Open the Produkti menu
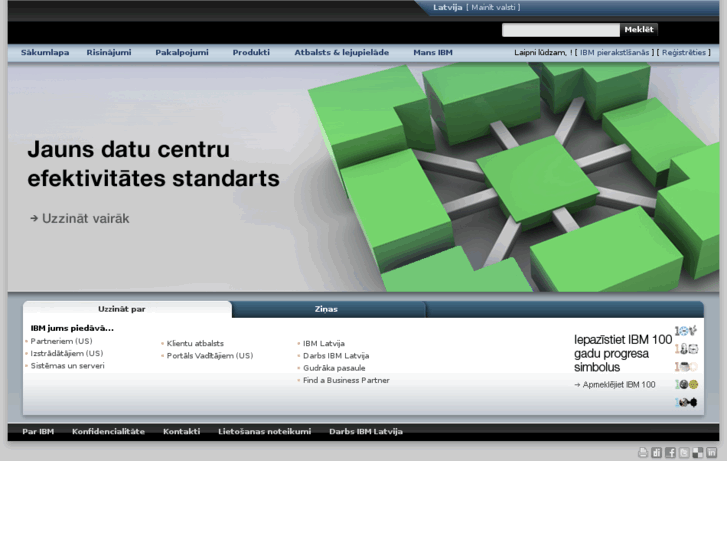Image resolution: width=727 pixels, height=545 pixels. pos(251,52)
